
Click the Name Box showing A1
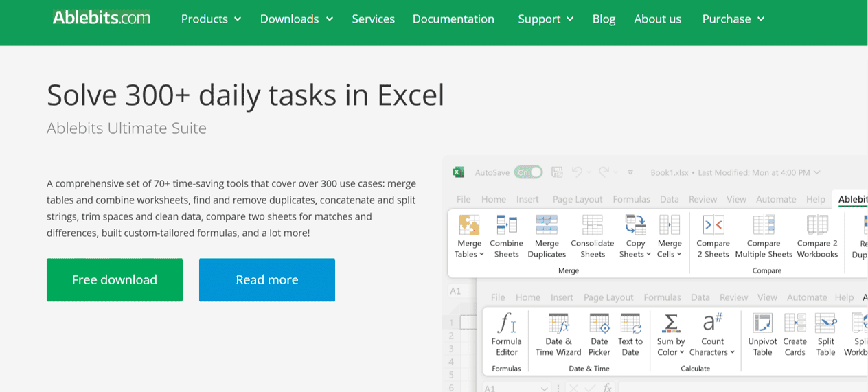515,388
